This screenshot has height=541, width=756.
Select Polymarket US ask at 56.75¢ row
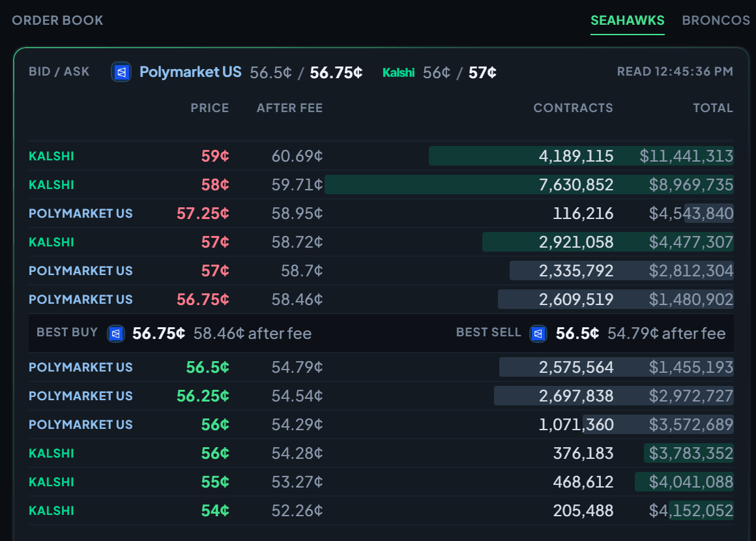click(381, 299)
